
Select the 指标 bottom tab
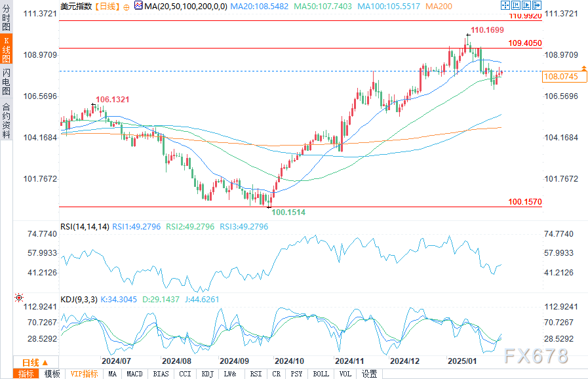[26, 374]
